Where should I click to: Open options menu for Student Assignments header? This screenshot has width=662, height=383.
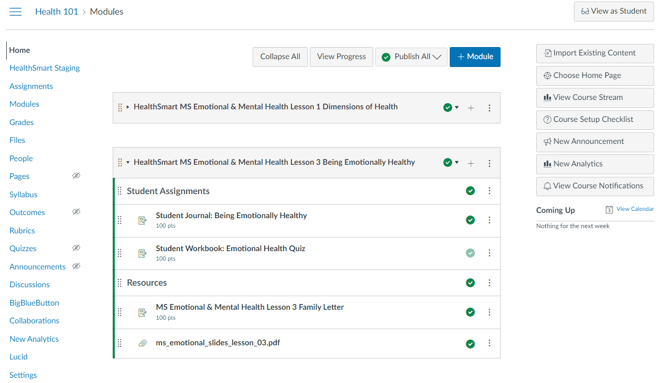pyautogui.click(x=489, y=191)
